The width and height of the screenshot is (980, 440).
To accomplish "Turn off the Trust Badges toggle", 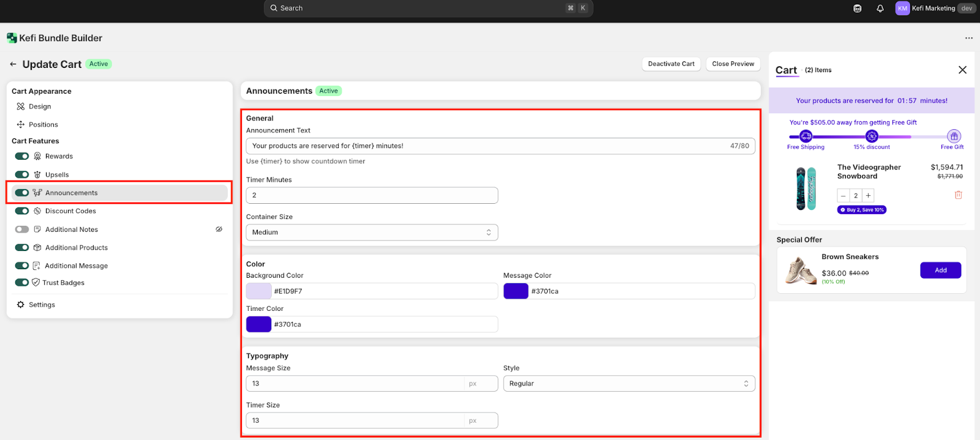I will pyautogui.click(x=22, y=283).
